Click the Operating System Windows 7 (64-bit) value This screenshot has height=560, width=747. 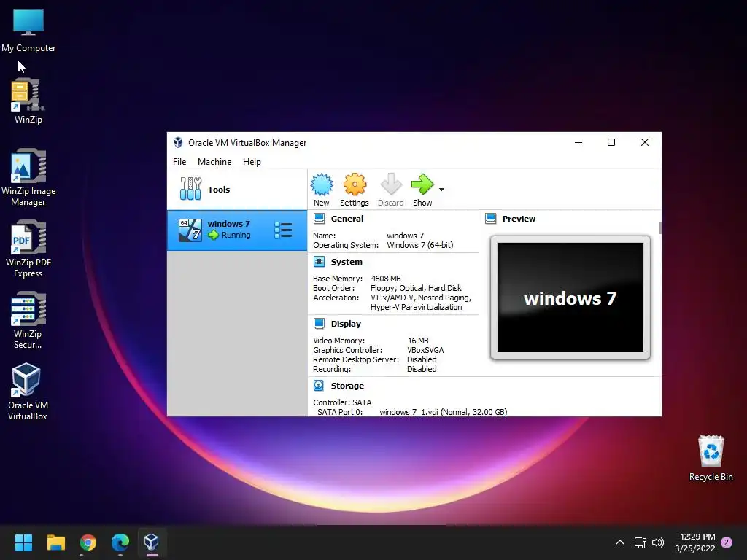point(419,245)
